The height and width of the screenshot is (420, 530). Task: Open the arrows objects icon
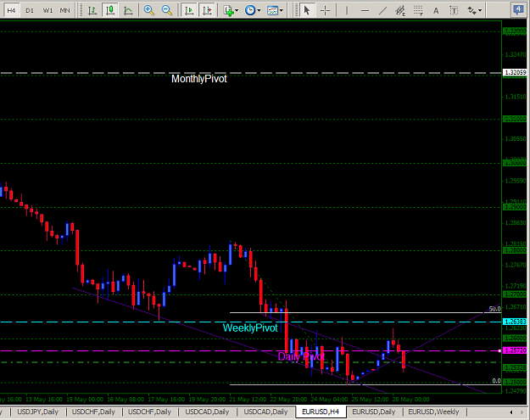pyautogui.click(x=471, y=10)
